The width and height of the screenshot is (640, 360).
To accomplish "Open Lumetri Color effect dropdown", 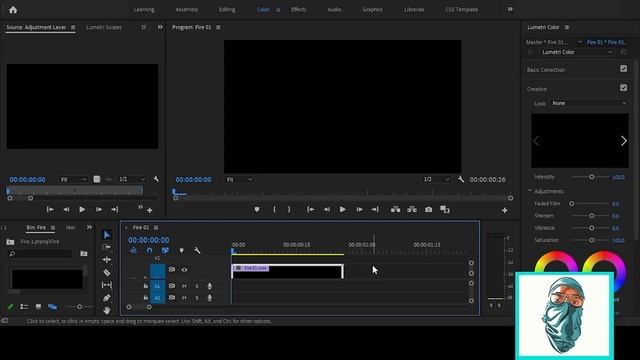I will point(577,52).
